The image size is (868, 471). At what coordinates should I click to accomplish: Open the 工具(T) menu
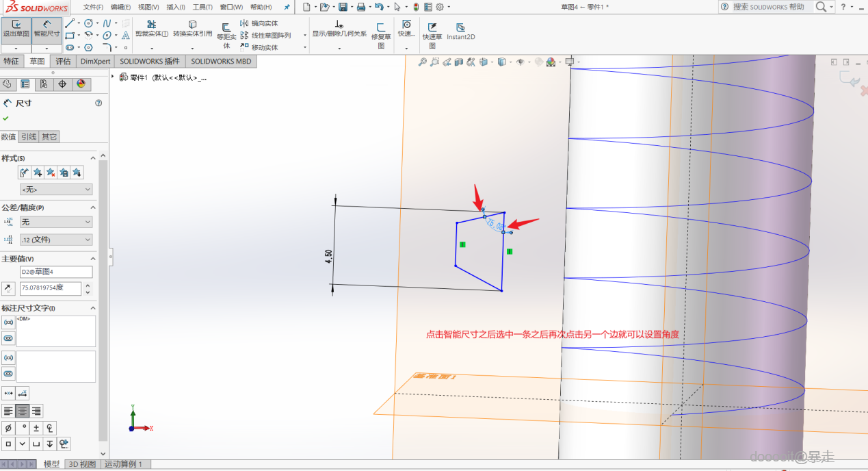click(x=202, y=7)
